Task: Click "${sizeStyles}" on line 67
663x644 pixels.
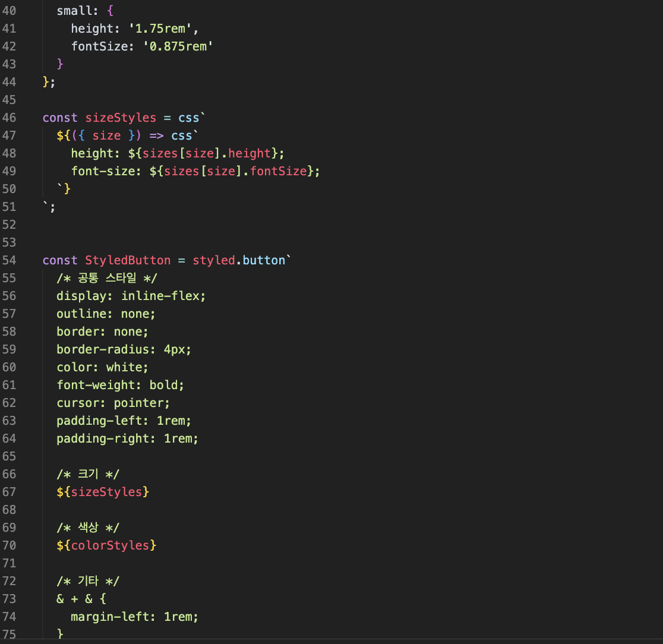Action: [103, 492]
